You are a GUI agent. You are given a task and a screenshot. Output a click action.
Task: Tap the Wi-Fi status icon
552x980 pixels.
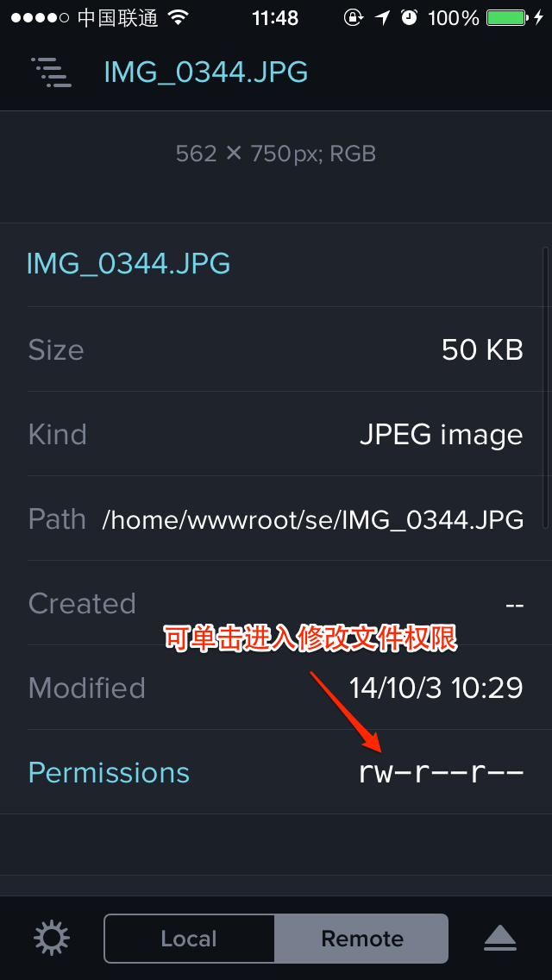click(179, 18)
